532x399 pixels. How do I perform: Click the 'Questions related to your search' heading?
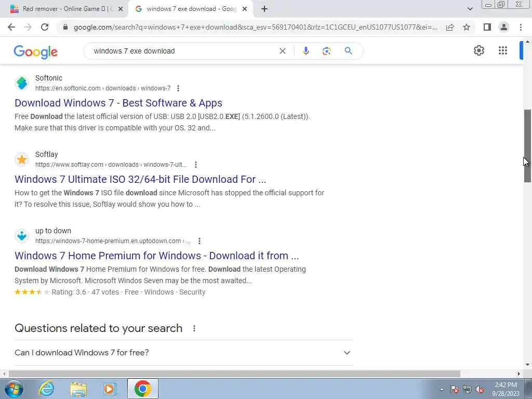(98, 328)
